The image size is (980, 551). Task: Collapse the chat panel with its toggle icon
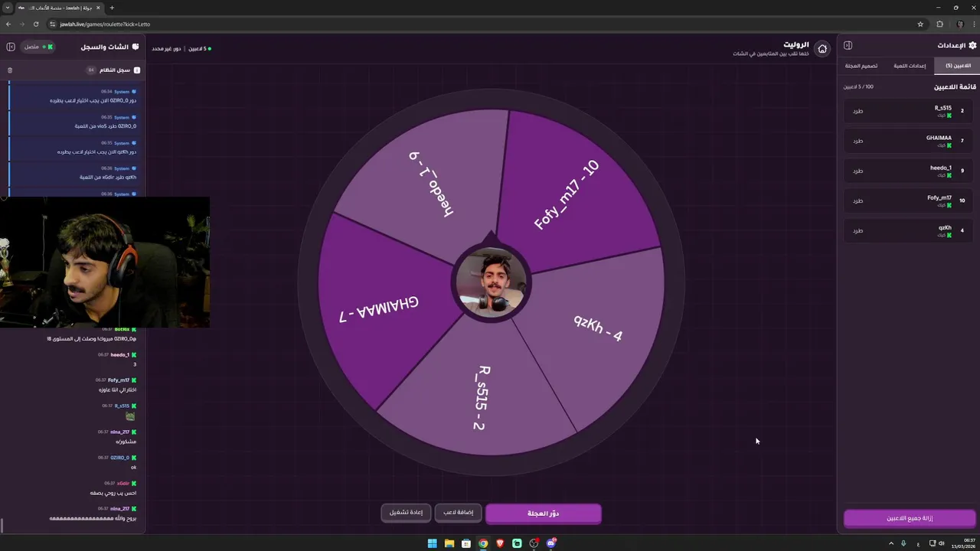(x=11, y=47)
